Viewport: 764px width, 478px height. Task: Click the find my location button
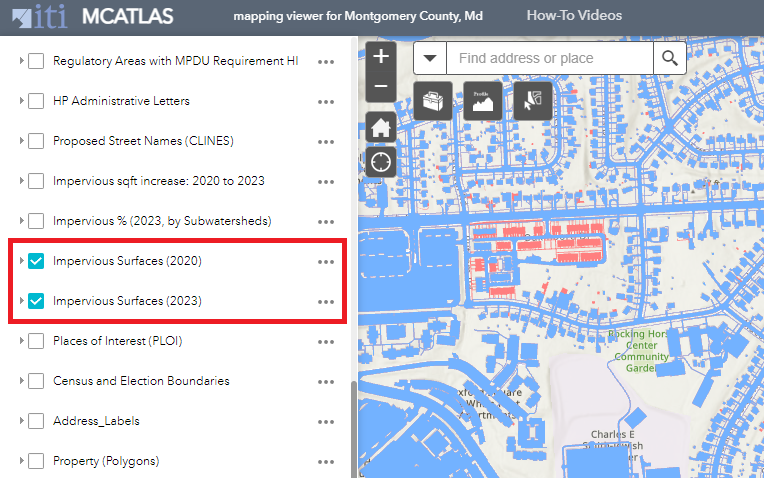380,161
